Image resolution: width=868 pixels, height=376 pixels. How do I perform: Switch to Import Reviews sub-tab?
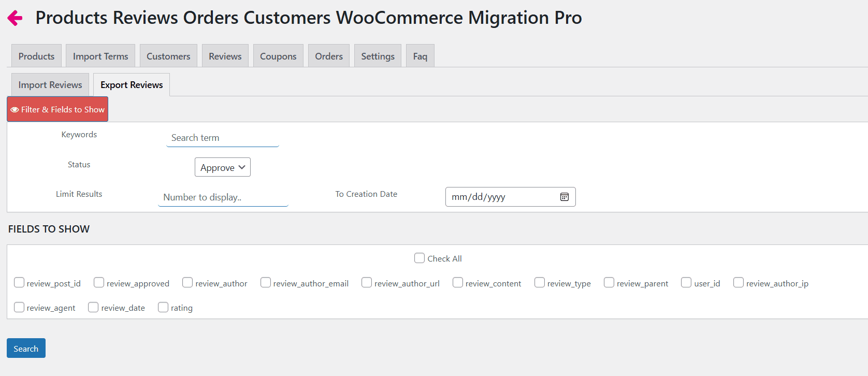50,84
